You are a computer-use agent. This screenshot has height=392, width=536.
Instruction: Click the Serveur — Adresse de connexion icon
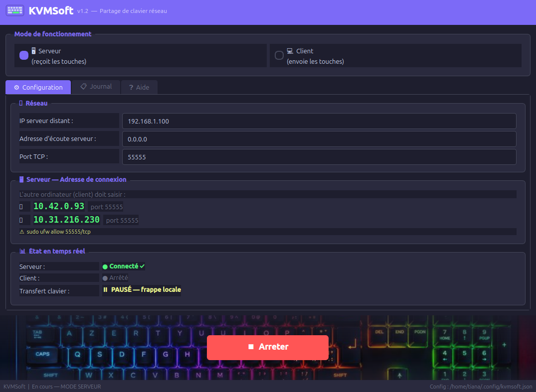21,179
